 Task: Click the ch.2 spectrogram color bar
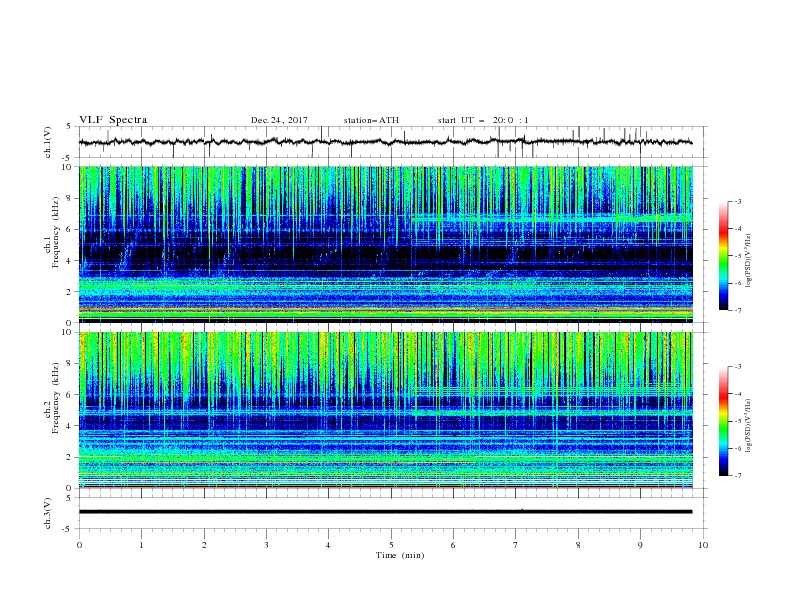(x=723, y=421)
